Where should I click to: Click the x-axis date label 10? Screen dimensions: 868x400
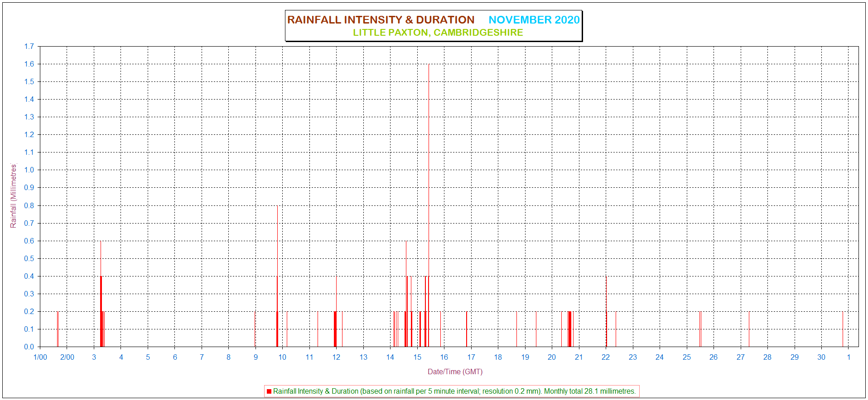pos(282,357)
